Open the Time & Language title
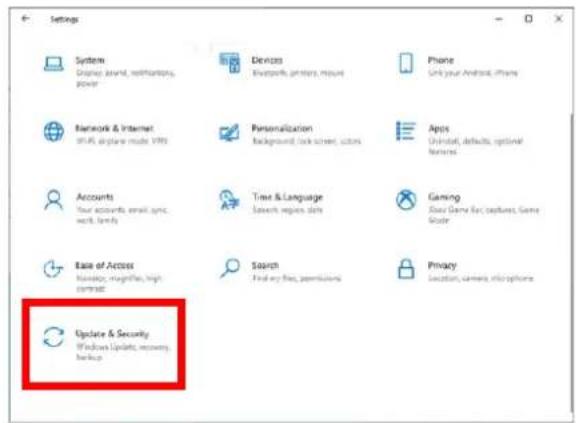Image resolution: width=576 pixels, height=423 pixels. tap(287, 197)
